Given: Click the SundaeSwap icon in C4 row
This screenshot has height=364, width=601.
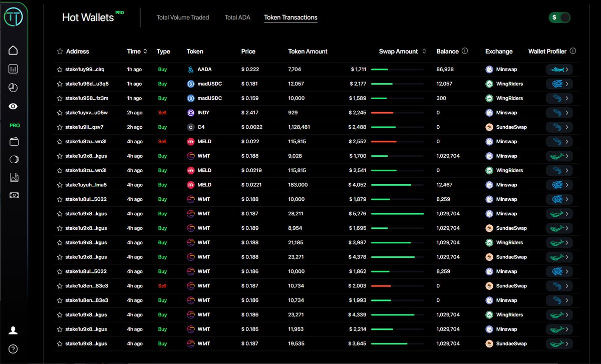Looking at the screenshot, I should [x=489, y=127].
